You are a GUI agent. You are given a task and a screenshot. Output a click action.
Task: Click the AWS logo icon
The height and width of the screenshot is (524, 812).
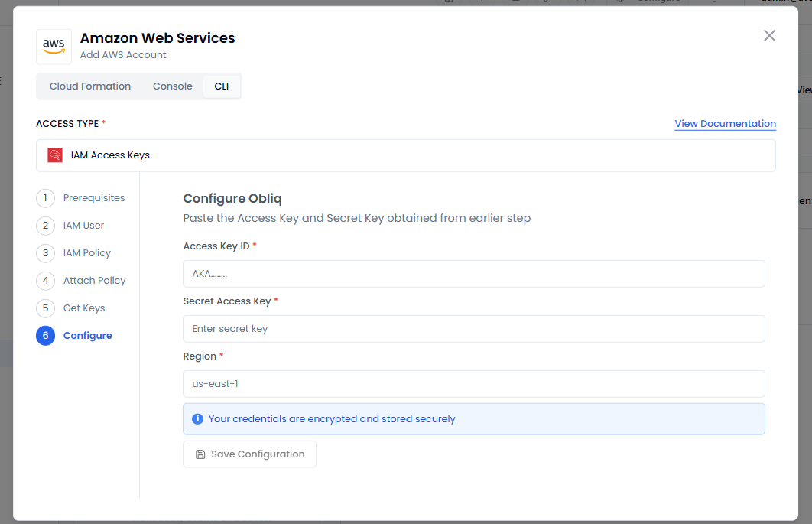tap(54, 47)
